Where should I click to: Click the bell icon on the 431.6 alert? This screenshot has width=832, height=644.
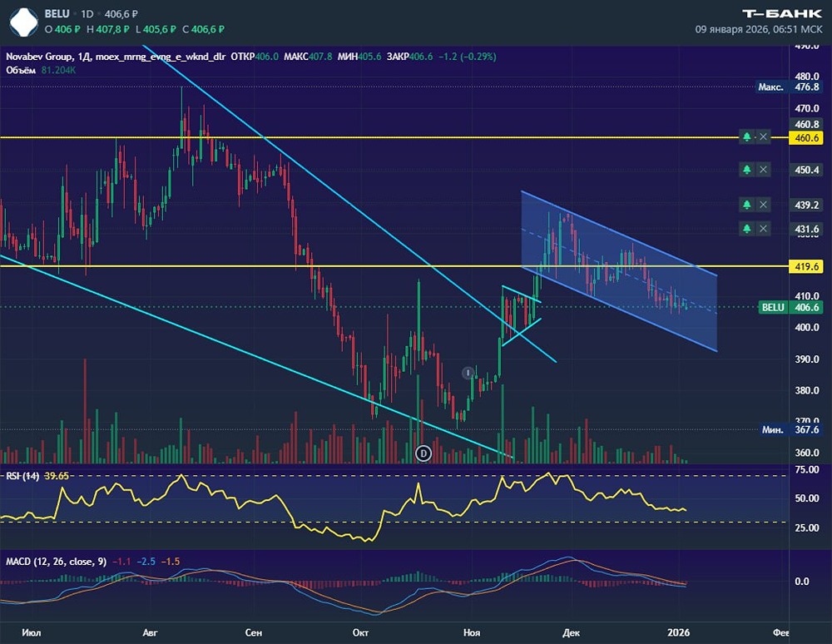746,229
